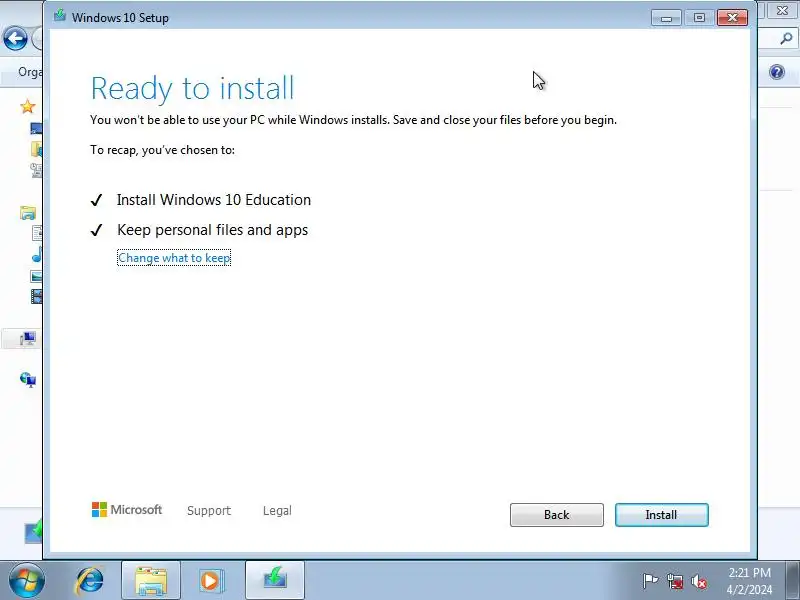Select the Pictures icon in Explorer sidebar
The image size is (800, 600).
36,277
